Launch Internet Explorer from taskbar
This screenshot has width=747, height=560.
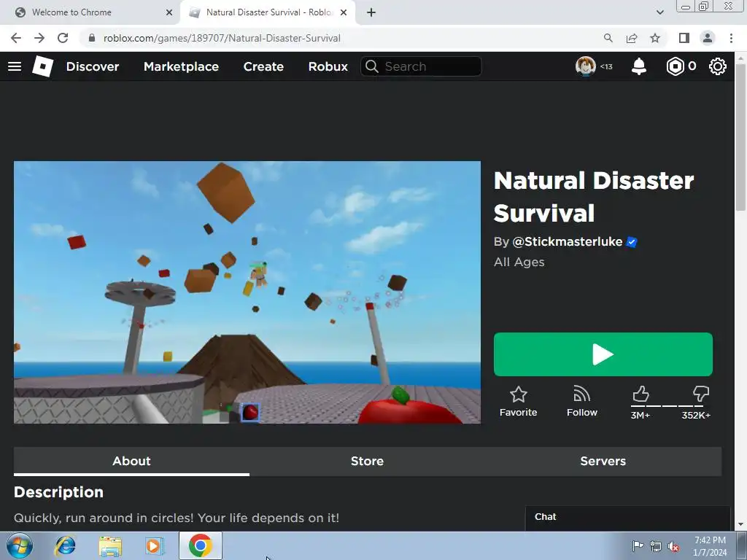click(65, 545)
